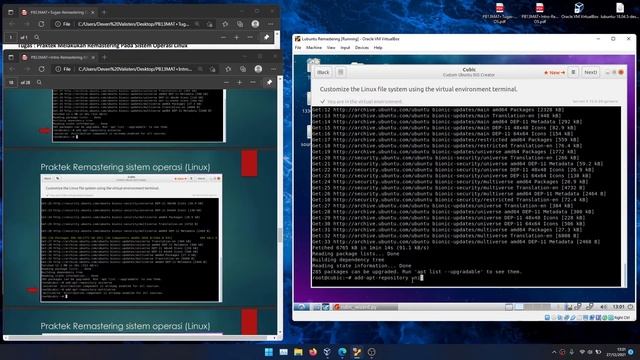Search the PDF in the lower Edge window
The height and width of the screenshot is (360, 640).
[39, 82]
